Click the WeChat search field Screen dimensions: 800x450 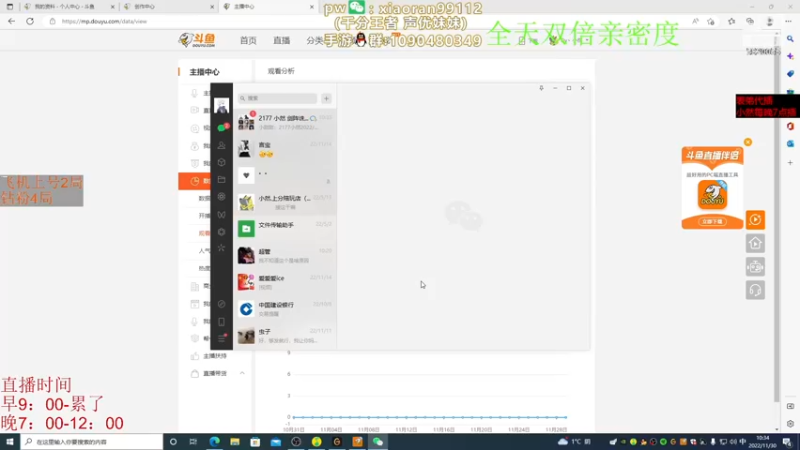[278, 98]
